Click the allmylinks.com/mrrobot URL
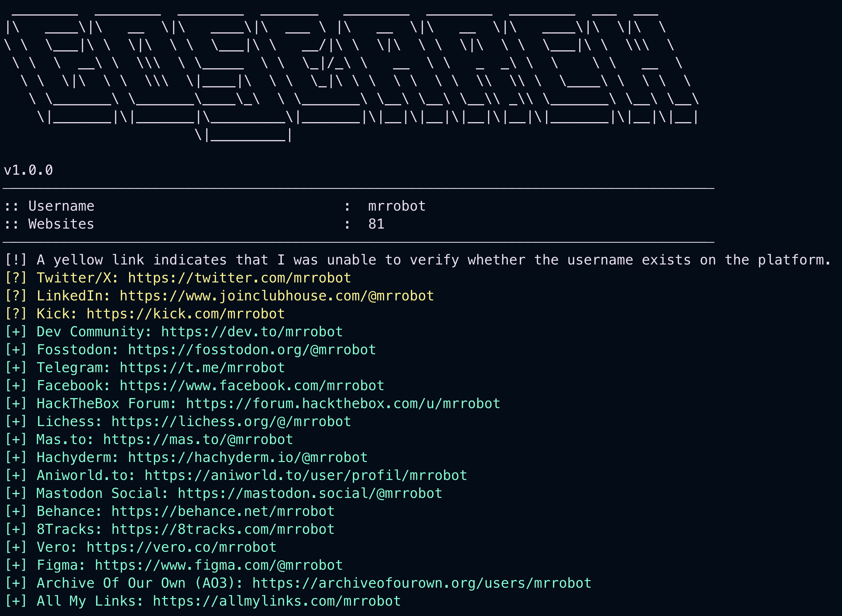This screenshot has width=842, height=616. [x=276, y=601]
